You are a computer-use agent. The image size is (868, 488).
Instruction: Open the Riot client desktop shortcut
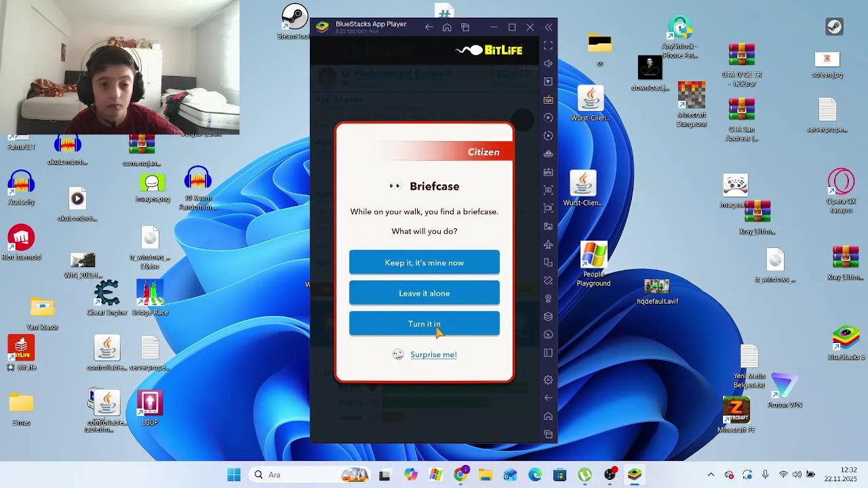pyautogui.click(x=22, y=243)
